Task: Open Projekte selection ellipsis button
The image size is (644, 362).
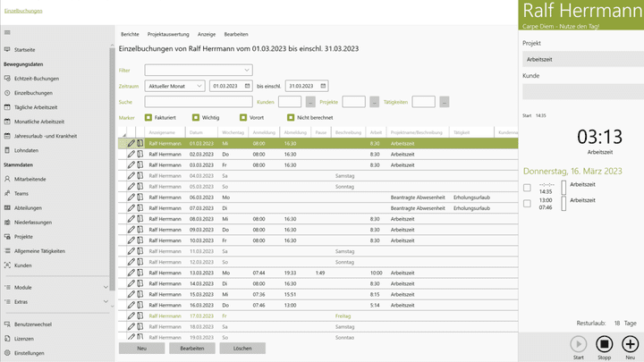Action: (x=374, y=102)
